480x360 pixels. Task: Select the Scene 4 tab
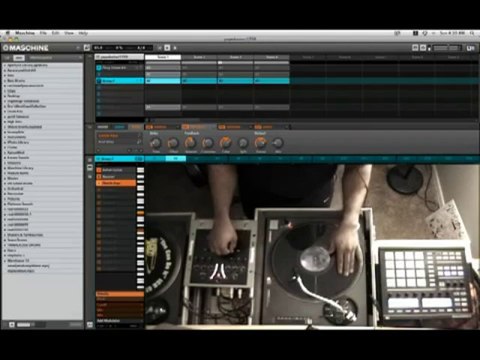tap(272, 57)
